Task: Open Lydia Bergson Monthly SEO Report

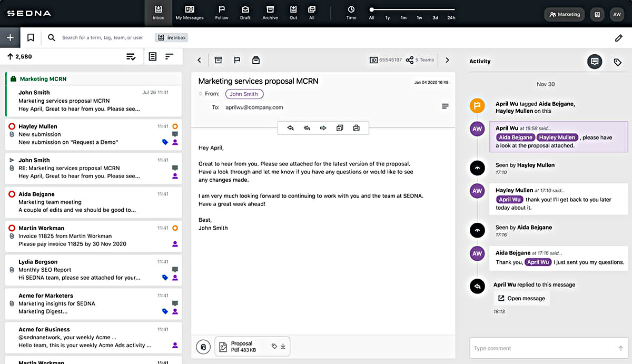Action: point(93,270)
